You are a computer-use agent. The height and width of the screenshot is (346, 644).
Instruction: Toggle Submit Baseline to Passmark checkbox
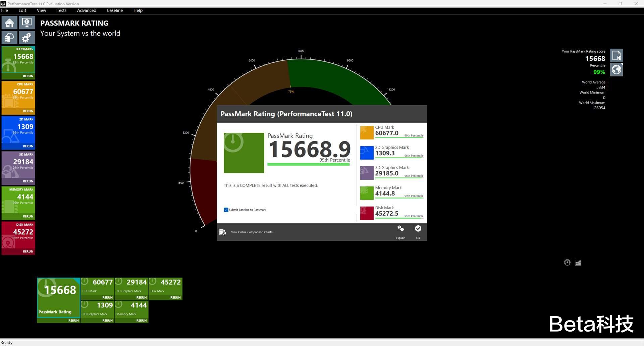click(x=226, y=210)
